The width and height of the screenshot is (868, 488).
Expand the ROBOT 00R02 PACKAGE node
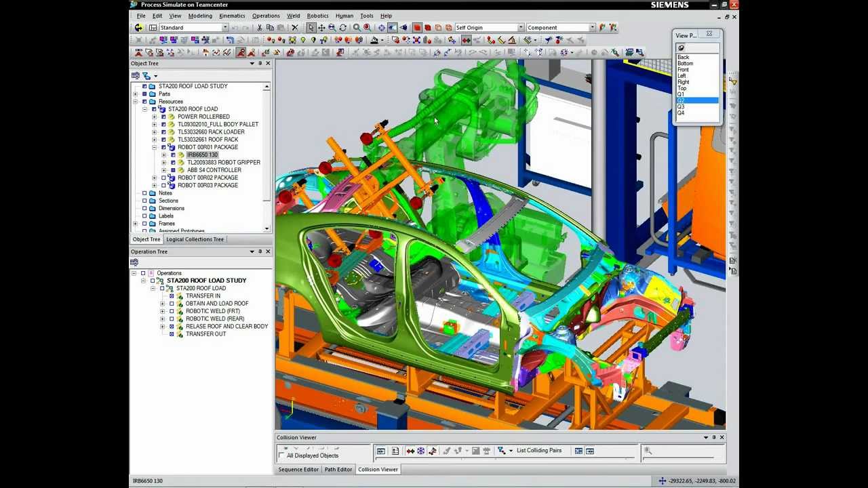(154, 178)
